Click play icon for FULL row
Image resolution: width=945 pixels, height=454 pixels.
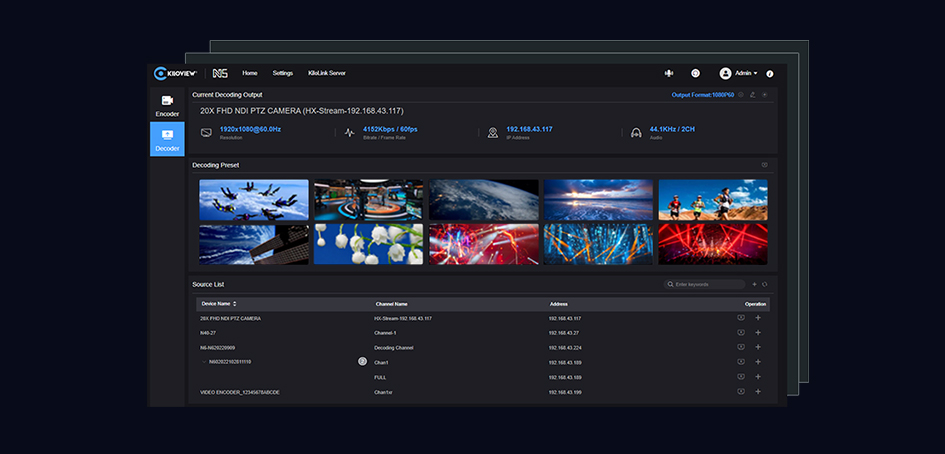click(741, 377)
